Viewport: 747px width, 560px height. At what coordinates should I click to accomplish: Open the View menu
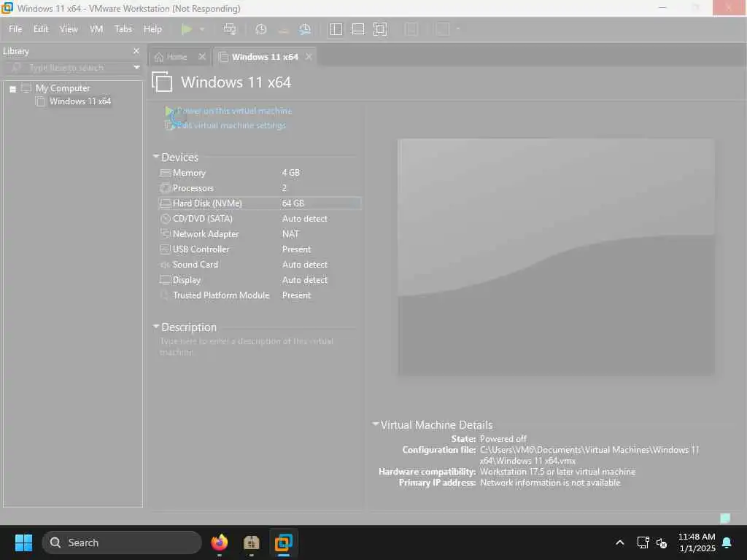(x=69, y=29)
